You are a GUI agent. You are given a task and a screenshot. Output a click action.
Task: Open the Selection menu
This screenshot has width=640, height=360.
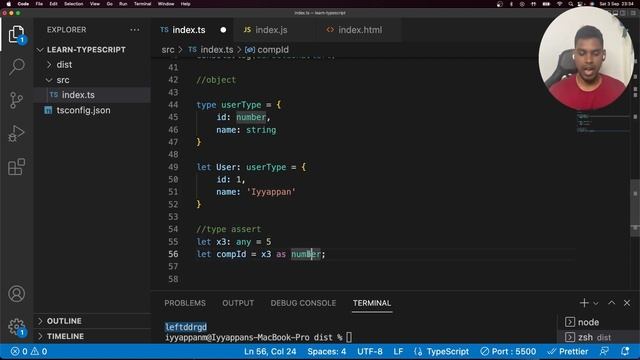coord(73,4)
